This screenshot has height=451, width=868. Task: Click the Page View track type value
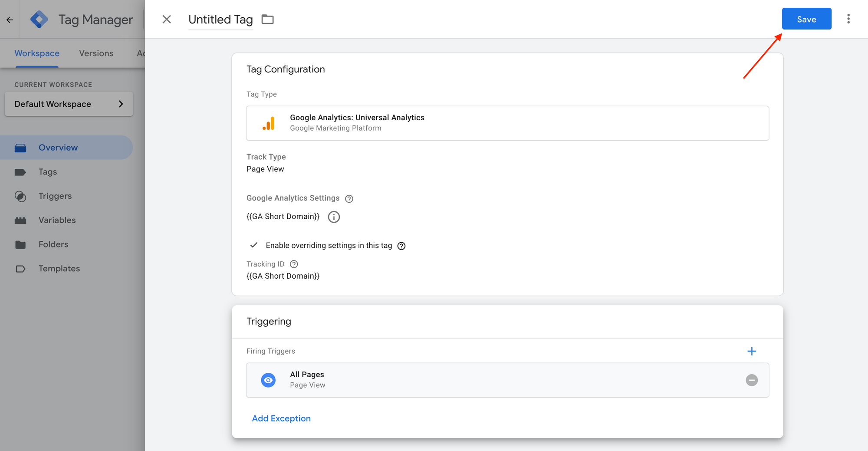tap(265, 169)
